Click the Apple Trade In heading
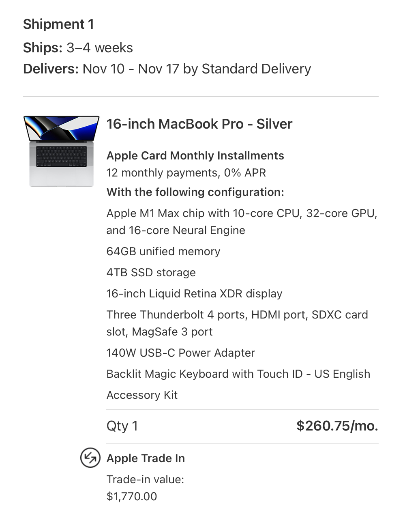 coord(146,458)
